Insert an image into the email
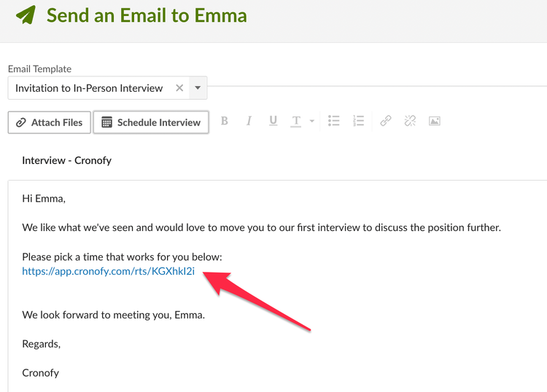 pyautogui.click(x=435, y=121)
